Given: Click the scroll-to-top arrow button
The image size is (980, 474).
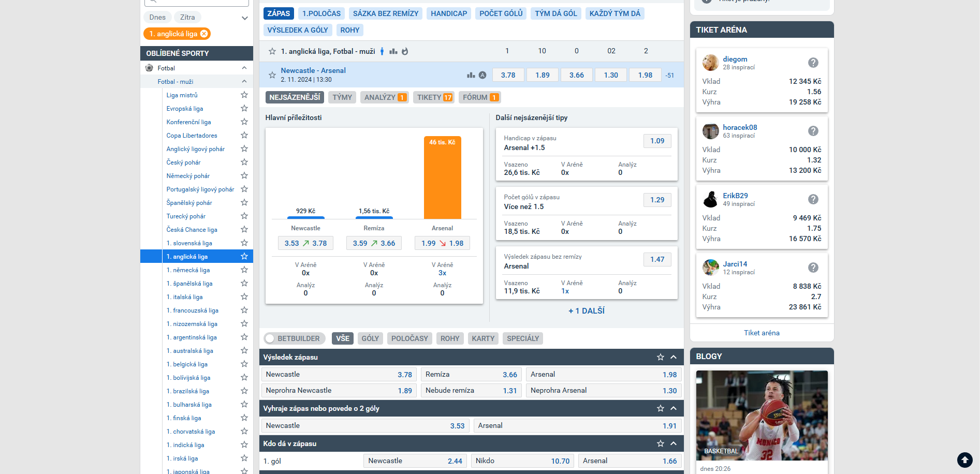Looking at the screenshot, I should pyautogui.click(x=964, y=460).
